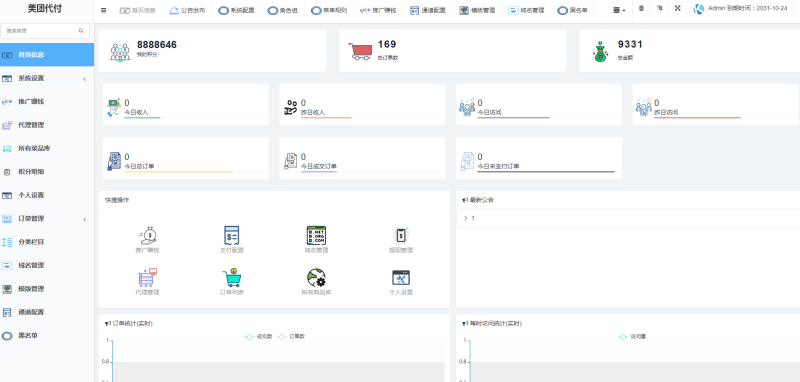Screen dimensions: 800x382
Task: Open 订单列表 shopping cart shortcut icon
Action: pos(232,277)
